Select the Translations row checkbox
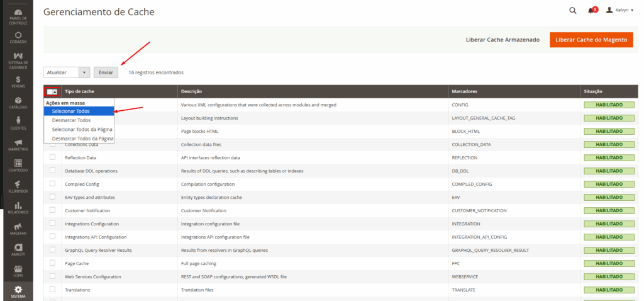The image size is (644, 301). (x=52, y=290)
